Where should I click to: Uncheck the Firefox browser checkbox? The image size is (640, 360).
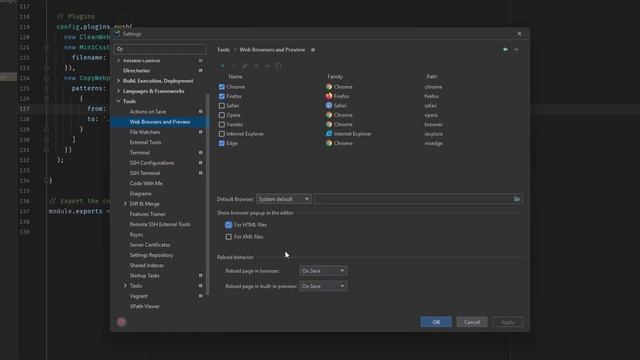222,96
